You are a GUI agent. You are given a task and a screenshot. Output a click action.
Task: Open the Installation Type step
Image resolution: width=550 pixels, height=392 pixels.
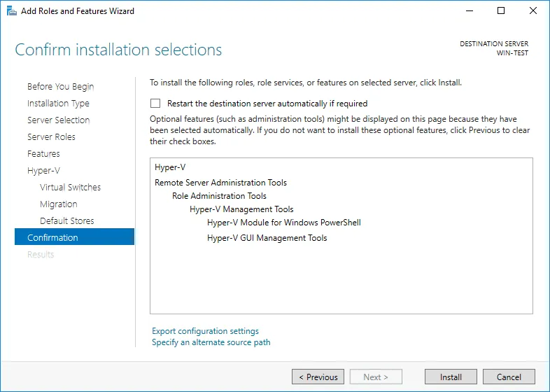coord(58,104)
